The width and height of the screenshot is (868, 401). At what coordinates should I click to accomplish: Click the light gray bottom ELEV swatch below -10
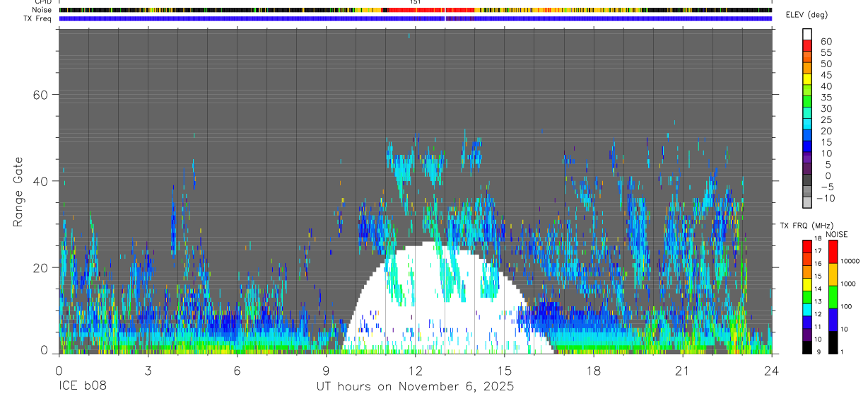click(x=807, y=202)
